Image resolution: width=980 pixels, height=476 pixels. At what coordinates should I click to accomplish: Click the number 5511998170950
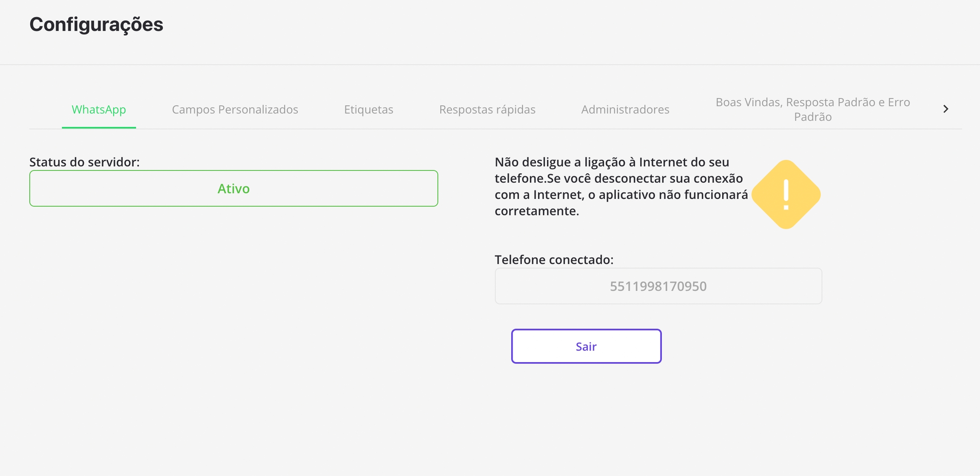coord(658,286)
